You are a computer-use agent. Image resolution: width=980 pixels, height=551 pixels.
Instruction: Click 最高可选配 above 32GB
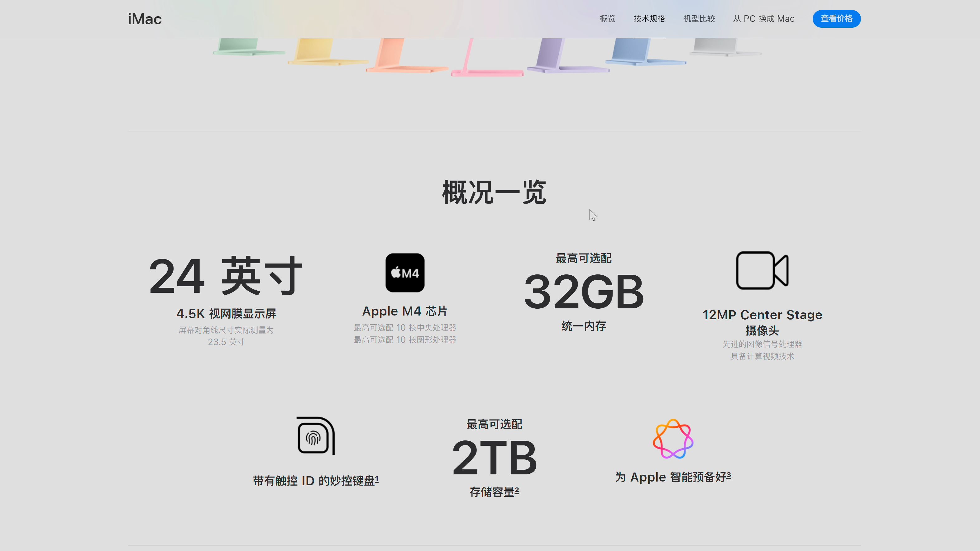pos(584,258)
